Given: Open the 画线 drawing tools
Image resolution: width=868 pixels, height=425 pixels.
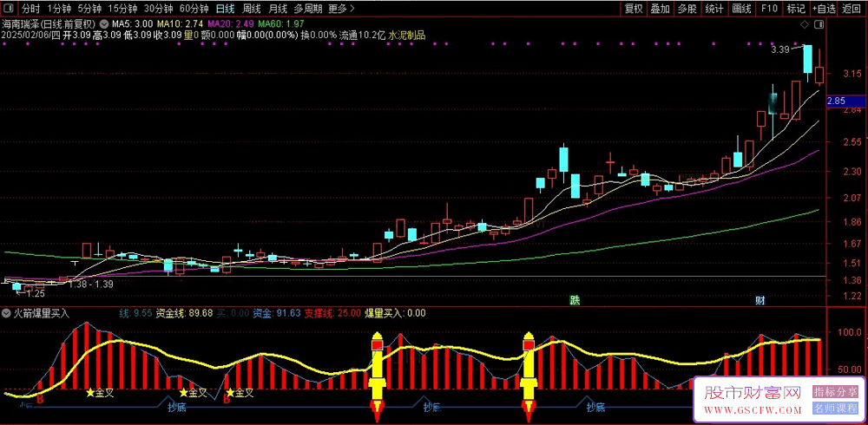Looking at the screenshot, I should (741, 9).
